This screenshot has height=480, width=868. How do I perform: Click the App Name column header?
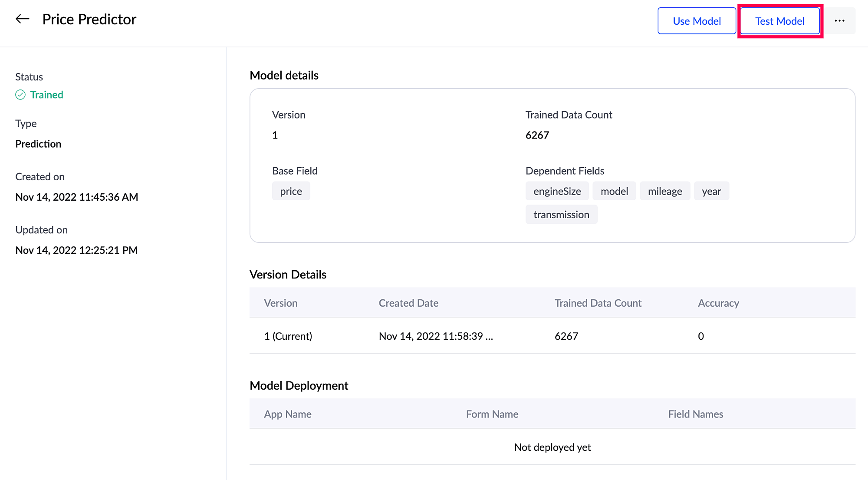(x=288, y=414)
